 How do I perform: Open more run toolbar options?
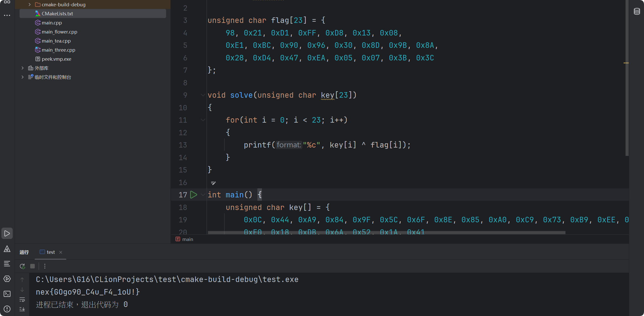tap(45, 266)
